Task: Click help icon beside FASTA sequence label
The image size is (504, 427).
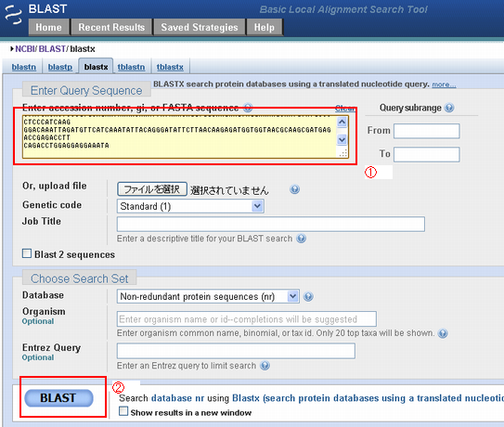Action: click(248, 107)
